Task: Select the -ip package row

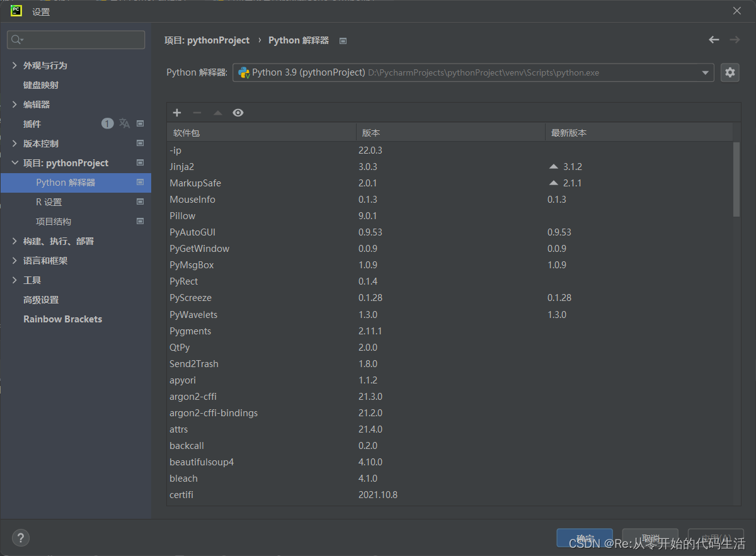Action: point(450,150)
